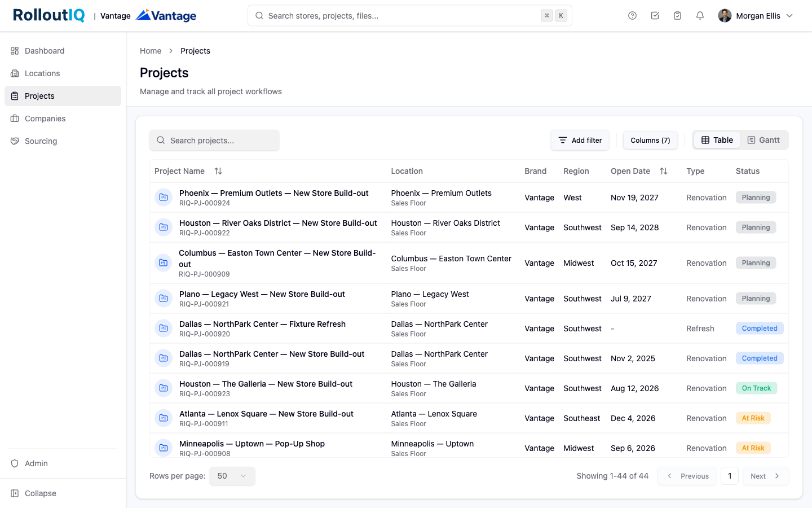
Task: Open the tasks checkbox icon in header
Action: coord(655,16)
